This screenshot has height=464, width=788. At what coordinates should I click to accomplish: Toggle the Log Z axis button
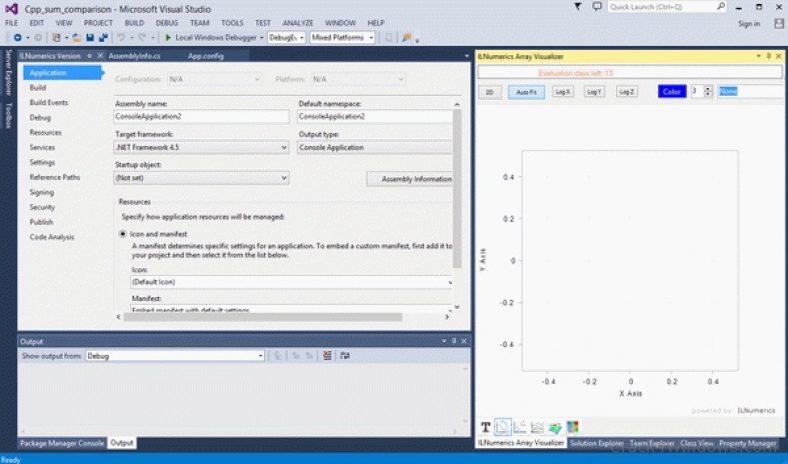point(627,92)
